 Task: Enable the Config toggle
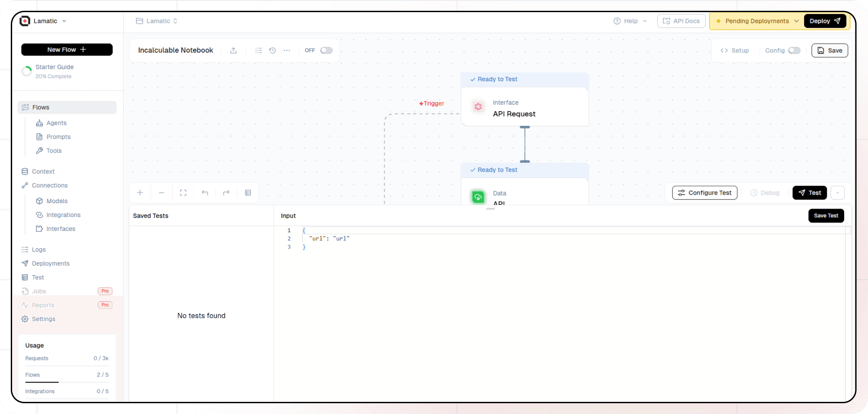click(x=794, y=50)
